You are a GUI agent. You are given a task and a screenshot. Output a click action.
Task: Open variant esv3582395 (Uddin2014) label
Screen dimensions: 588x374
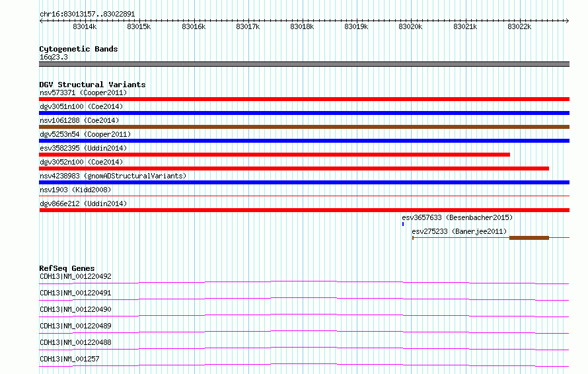[83, 148]
